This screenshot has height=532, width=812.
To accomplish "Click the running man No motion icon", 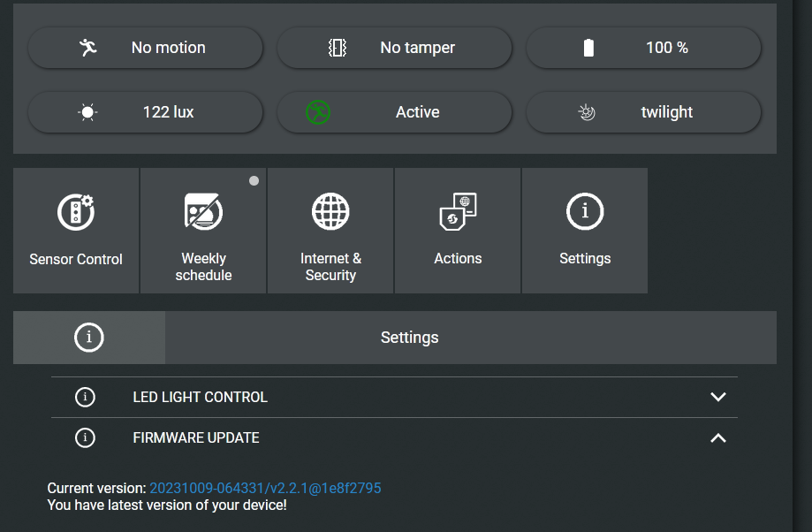I will pos(88,48).
